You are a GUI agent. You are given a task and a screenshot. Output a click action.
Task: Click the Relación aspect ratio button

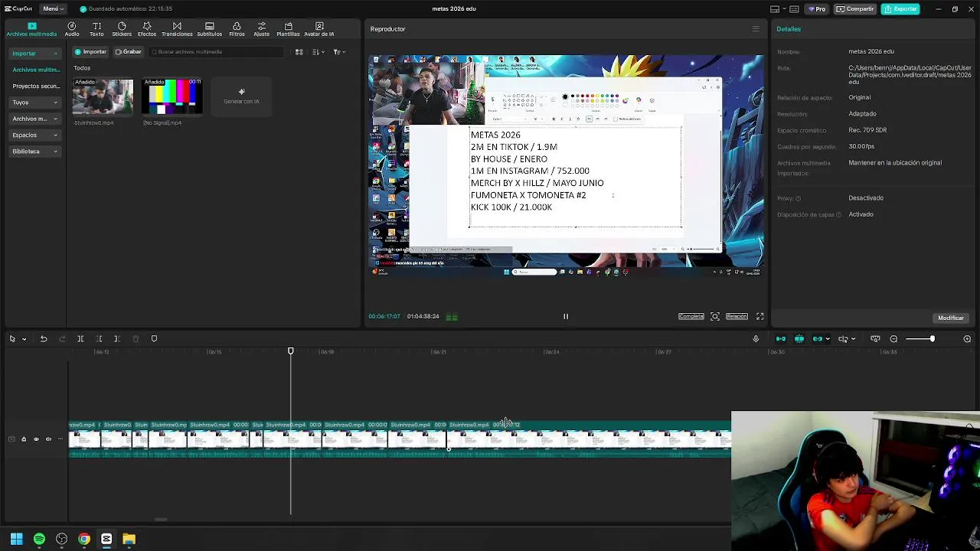[x=737, y=316]
